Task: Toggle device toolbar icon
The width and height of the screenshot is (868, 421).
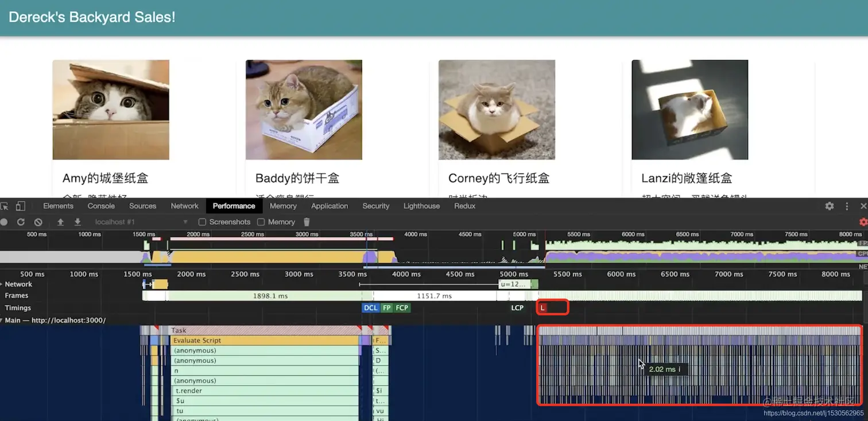Action: [20, 206]
